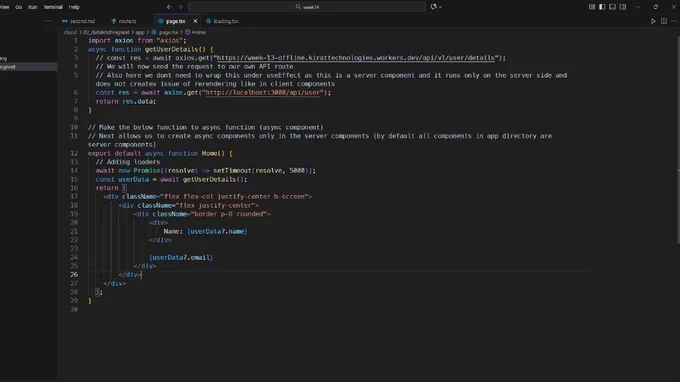Expand the Copilot dropdown arrow
Screen dimensions: 680x382
440,7
